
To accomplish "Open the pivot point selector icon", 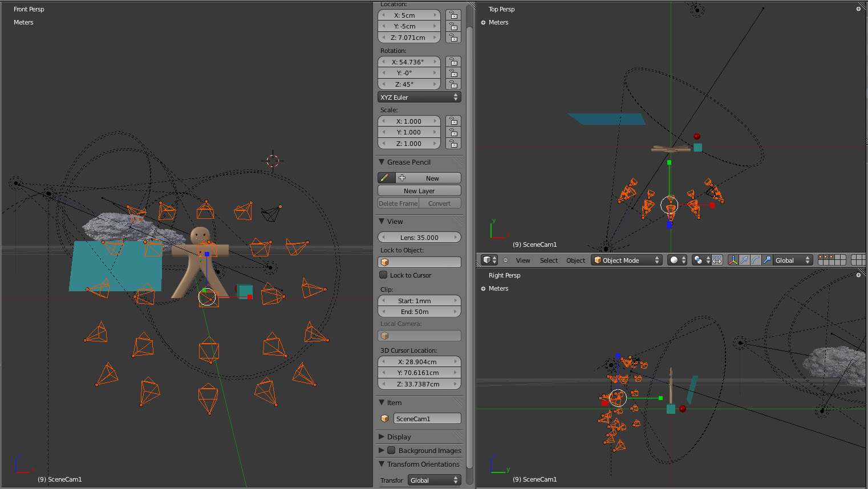I will coord(700,260).
